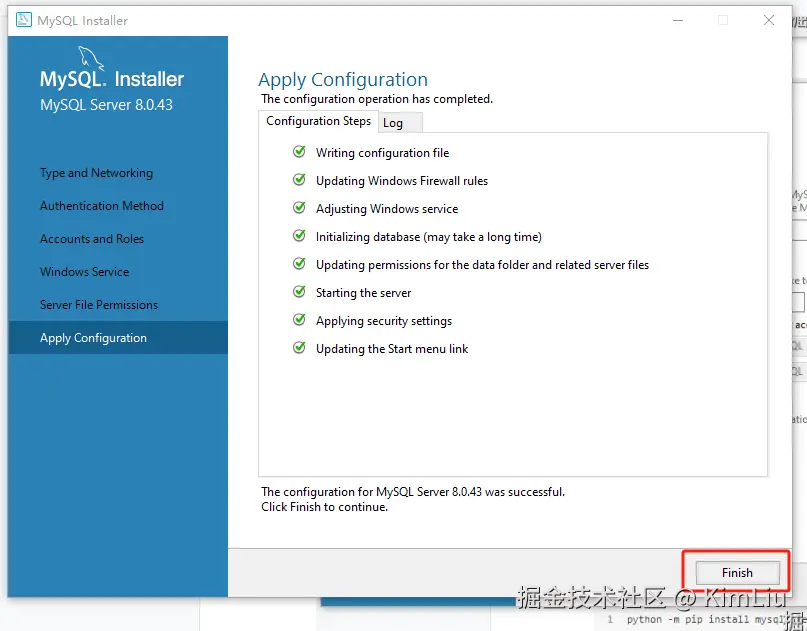Open the Server File Permissions step
This screenshot has width=807, height=631.
pos(99,305)
